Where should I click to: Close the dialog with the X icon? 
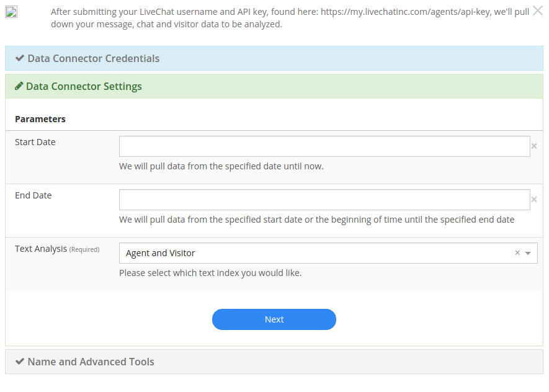click(538, 11)
